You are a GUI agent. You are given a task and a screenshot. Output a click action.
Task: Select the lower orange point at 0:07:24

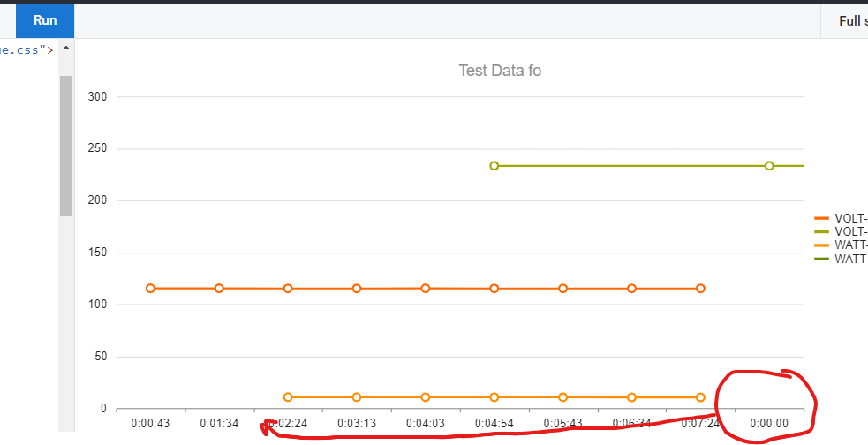click(700, 397)
